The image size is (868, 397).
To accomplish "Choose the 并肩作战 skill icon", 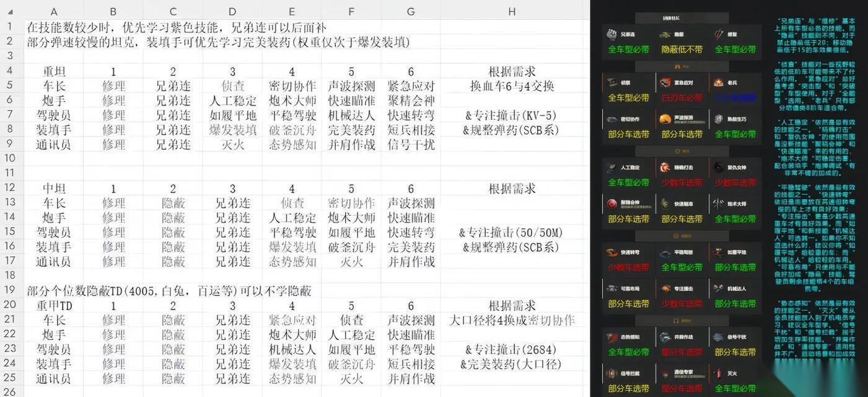I will (665, 337).
